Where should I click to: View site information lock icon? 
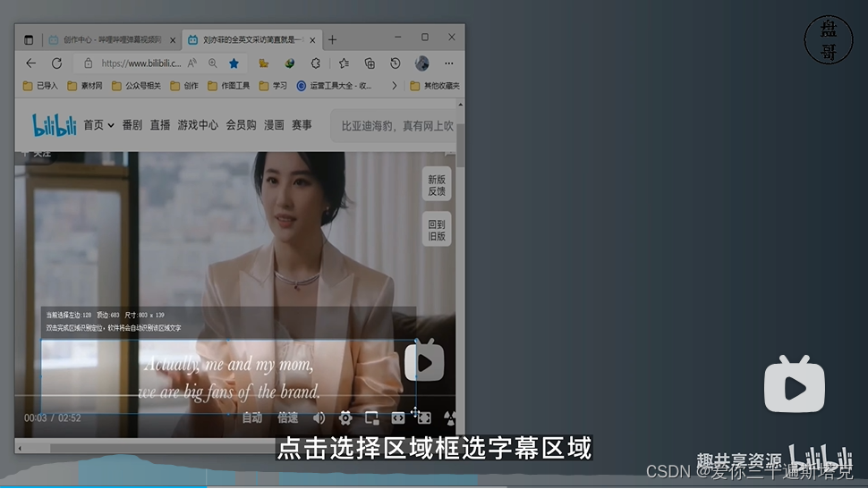pyautogui.click(x=88, y=63)
